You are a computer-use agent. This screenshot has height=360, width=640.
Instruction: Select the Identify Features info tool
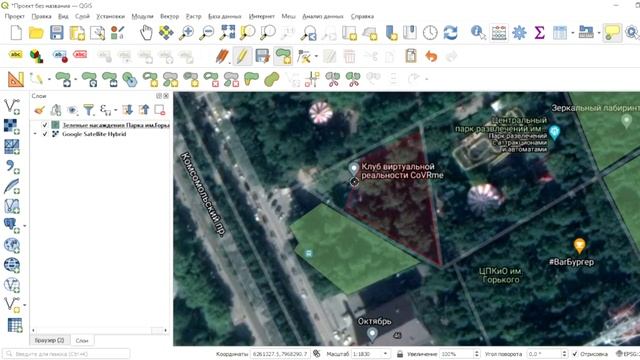[x=478, y=33]
